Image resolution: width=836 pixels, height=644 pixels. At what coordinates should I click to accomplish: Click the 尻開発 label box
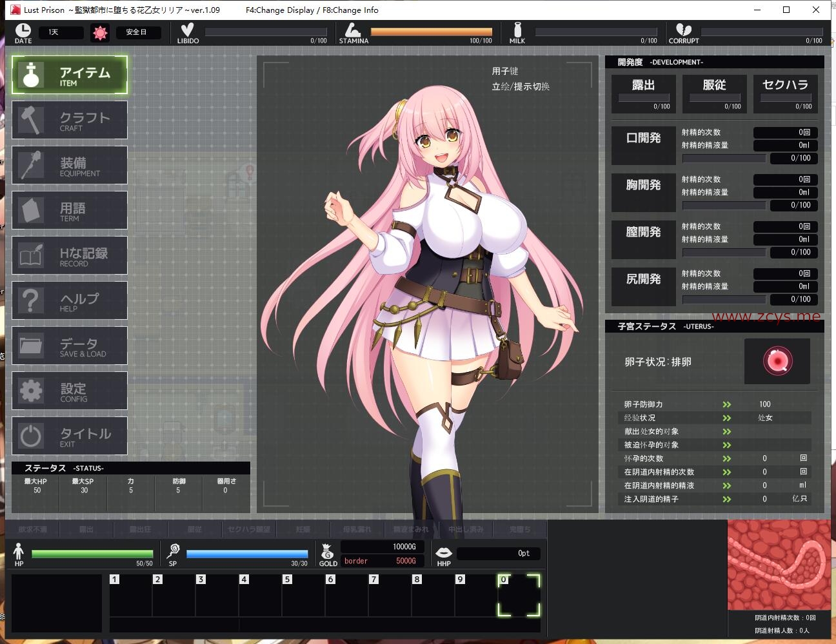pos(644,286)
